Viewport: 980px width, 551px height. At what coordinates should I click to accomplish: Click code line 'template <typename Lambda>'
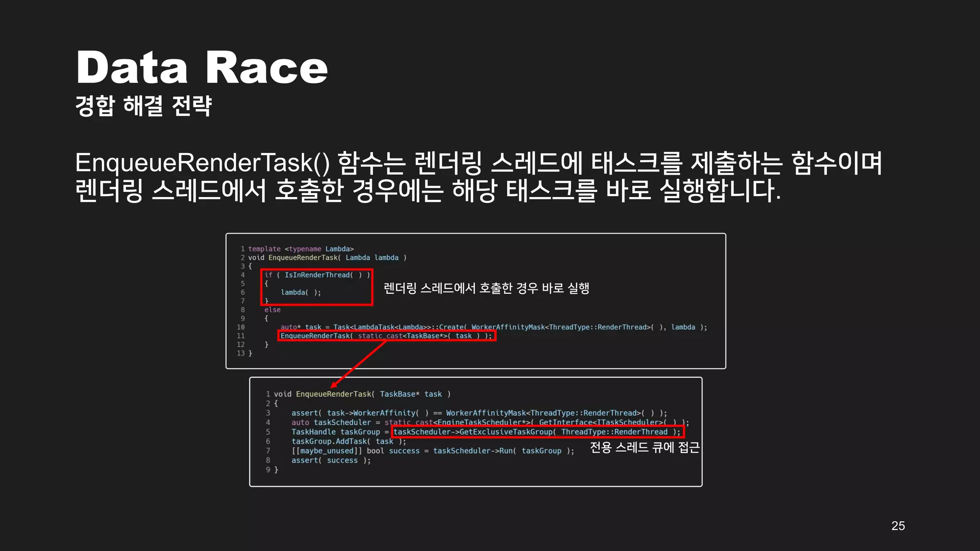301,249
